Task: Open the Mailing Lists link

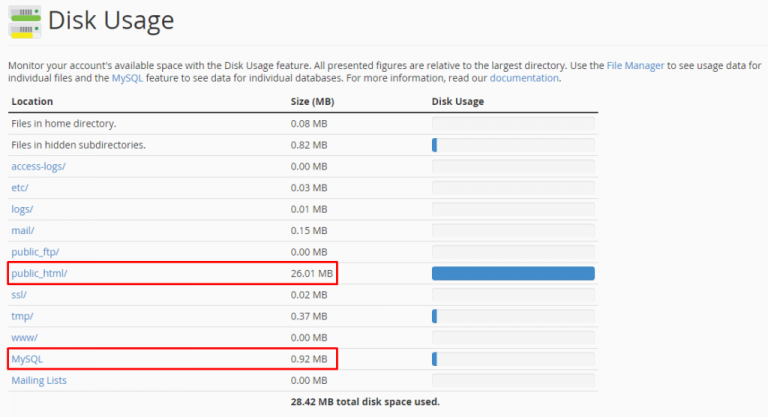Action: click(39, 380)
